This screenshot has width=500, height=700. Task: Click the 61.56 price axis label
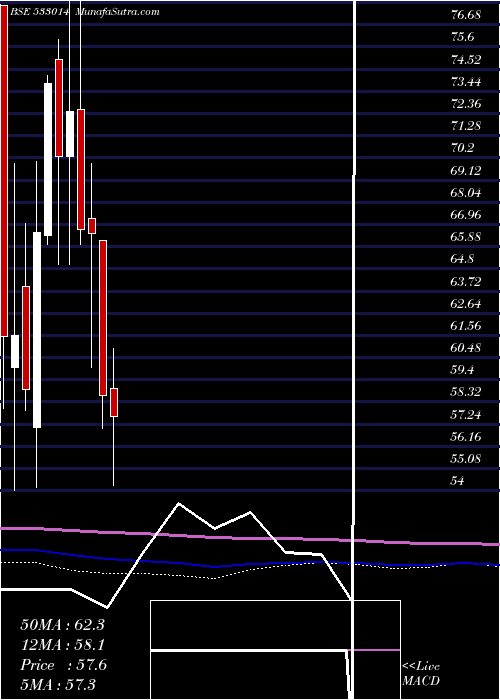466,326
